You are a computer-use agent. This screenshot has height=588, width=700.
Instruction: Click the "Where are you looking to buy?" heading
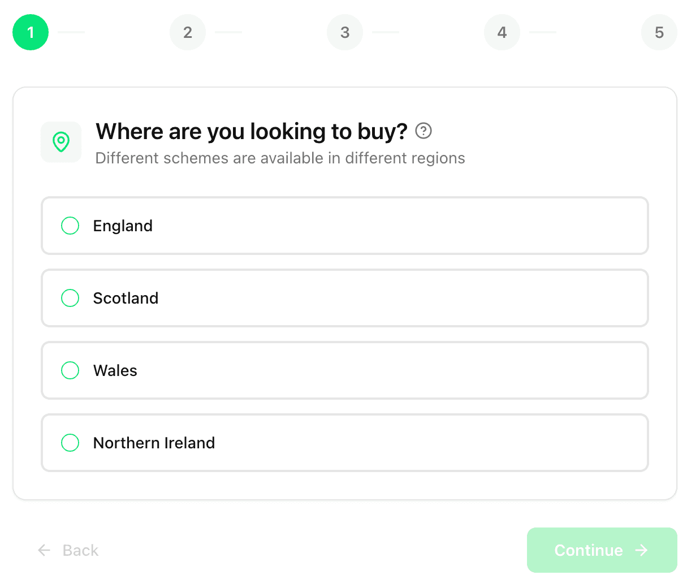tap(252, 131)
